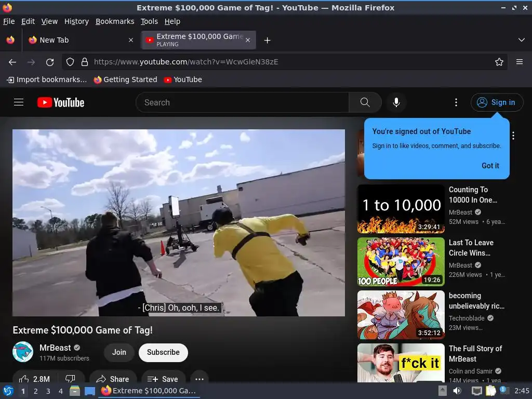
Task: Open the File menu
Action: (x=9, y=21)
